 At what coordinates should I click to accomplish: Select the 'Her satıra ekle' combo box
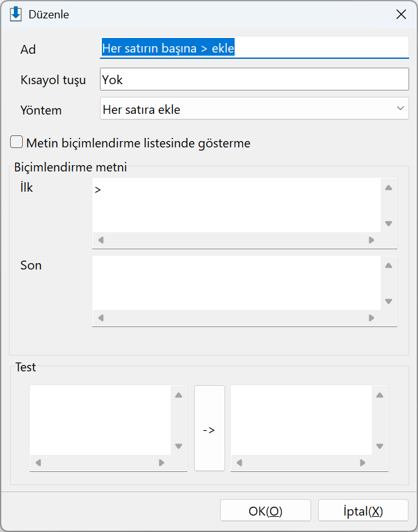[254, 109]
